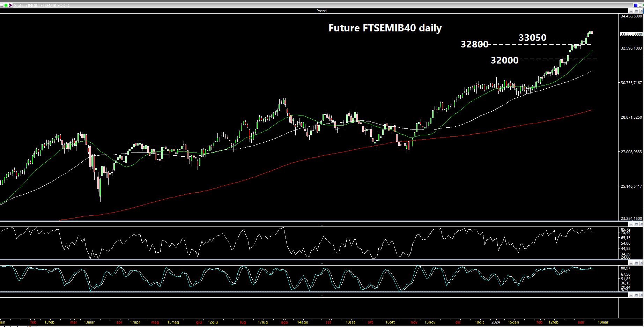Close the stochastic indicator pane

click(641, 263)
